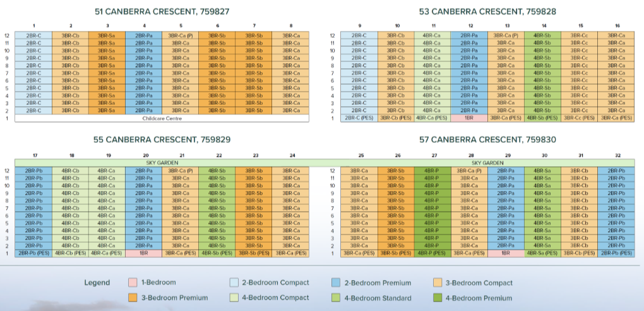The height and width of the screenshot is (311, 644).
Task: Select the 57 Canberra Crescent block title
Action: pos(485,139)
